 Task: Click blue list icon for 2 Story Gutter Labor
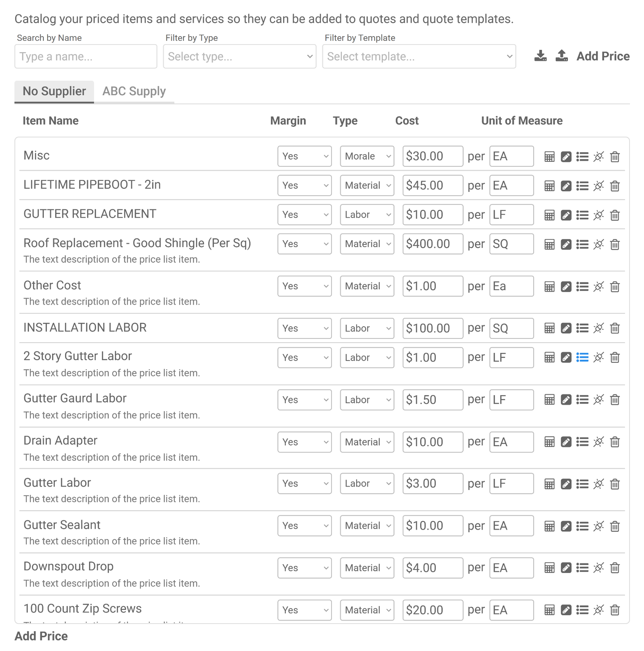pos(582,357)
